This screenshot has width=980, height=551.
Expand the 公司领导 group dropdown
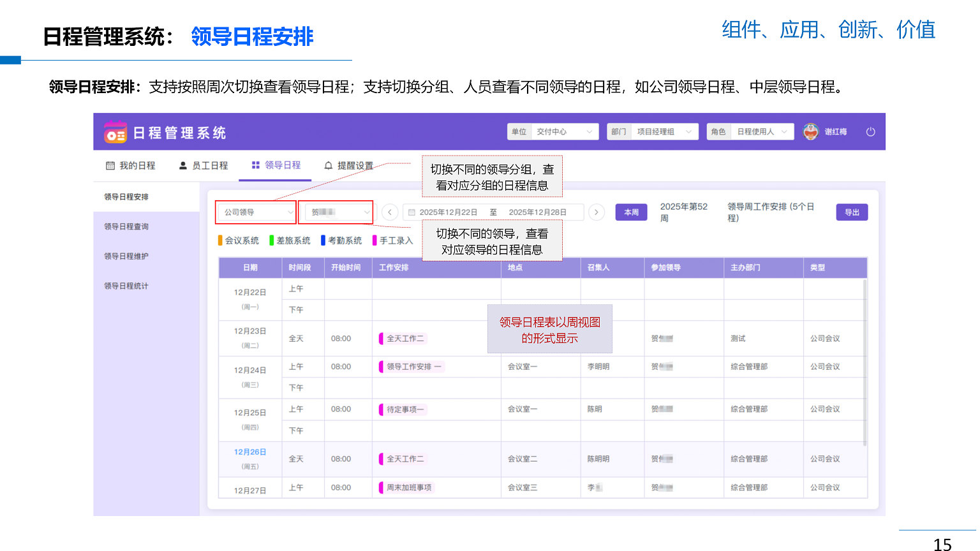[x=256, y=212]
